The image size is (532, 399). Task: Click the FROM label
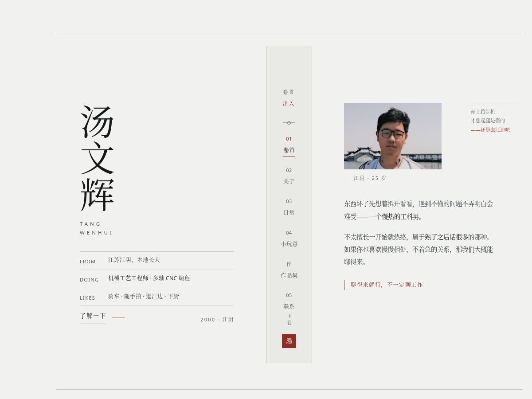coord(88,262)
